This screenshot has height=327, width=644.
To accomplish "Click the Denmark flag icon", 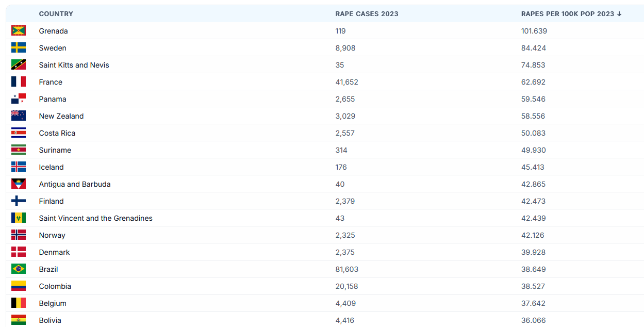I will (x=19, y=252).
